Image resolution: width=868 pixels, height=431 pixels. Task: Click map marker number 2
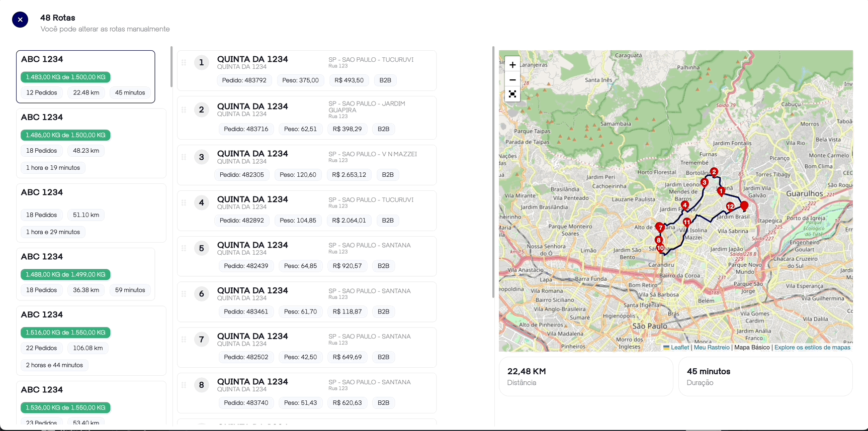(x=714, y=172)
